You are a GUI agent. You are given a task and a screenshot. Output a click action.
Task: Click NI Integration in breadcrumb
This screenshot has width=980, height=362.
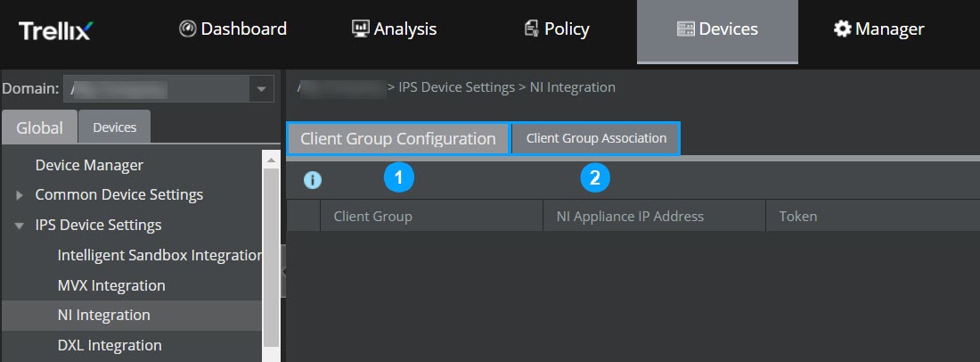573,86
